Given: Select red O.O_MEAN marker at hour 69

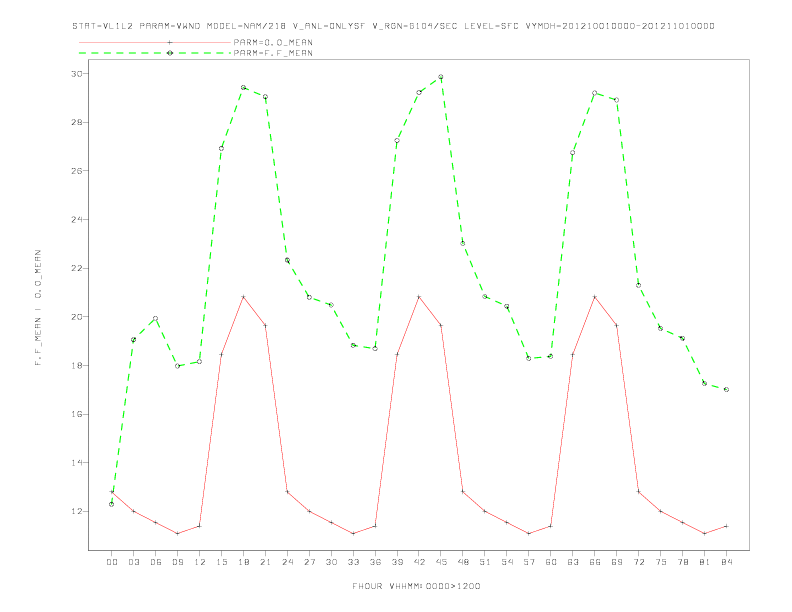Looking at the screenshot, I should (616, 325).
